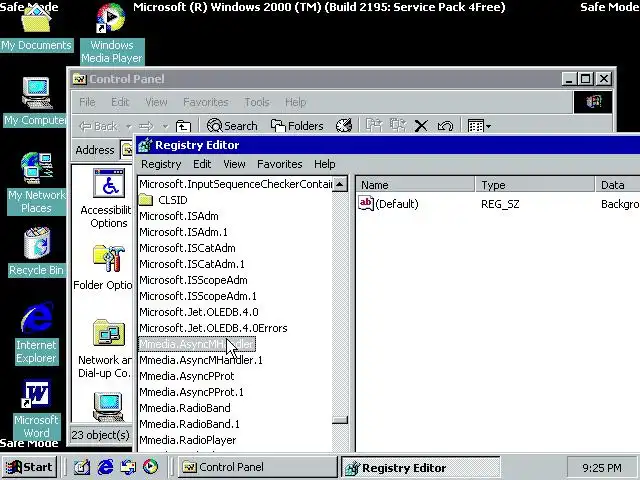Click the Back button in Control Panel
This screenshot has width=640, height=480.
[98, 126]
